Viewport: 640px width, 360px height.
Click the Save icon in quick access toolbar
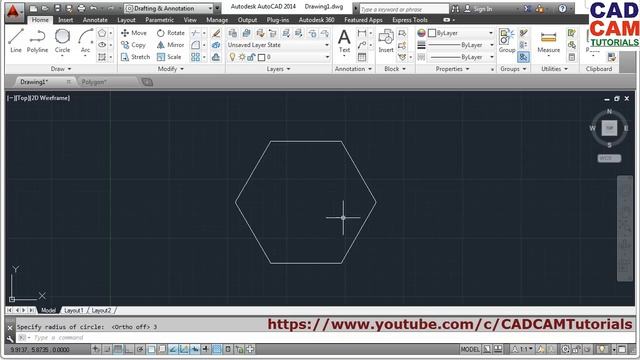(57, 8)
